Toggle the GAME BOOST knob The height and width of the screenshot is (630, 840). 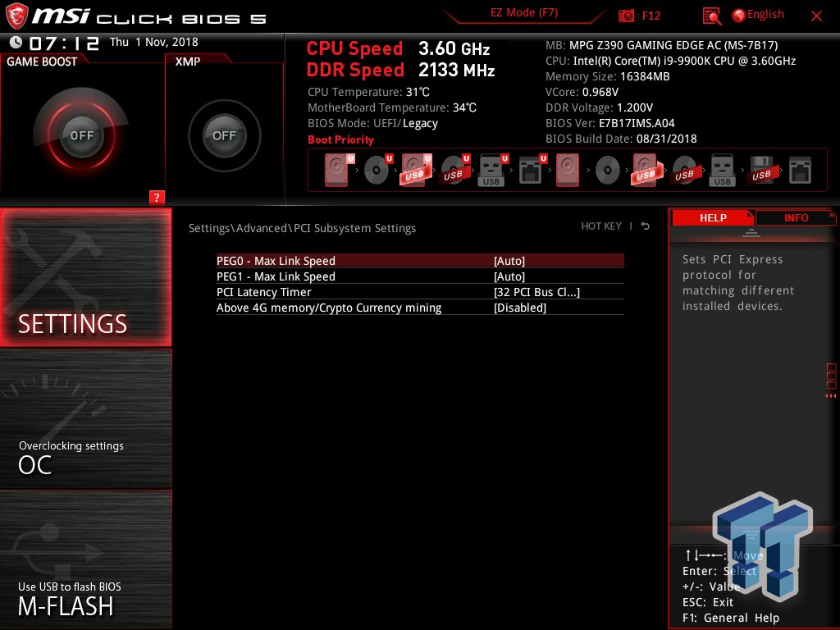[x=81, y=135]
